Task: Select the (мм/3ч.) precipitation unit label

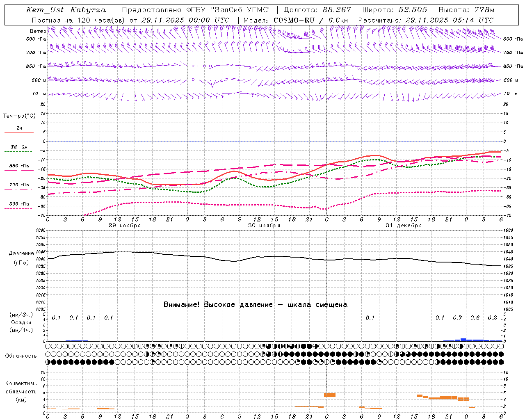Action: [x=21, y=315]
